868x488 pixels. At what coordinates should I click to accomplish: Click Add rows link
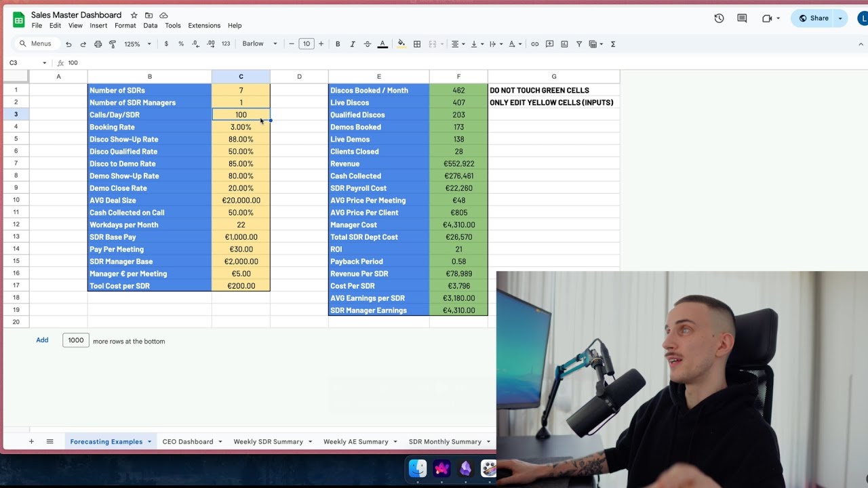pyautogui.click(x=42, y=340)
